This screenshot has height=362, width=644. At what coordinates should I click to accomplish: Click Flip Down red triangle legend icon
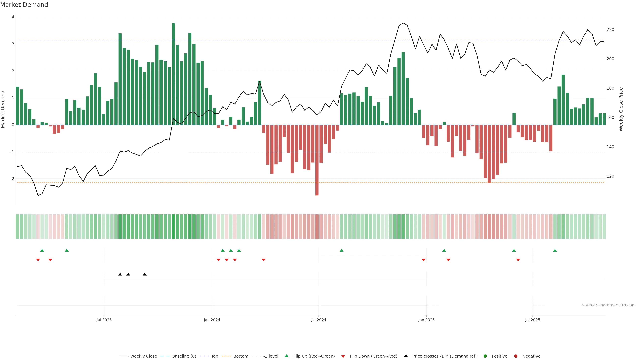pos(343,356)
